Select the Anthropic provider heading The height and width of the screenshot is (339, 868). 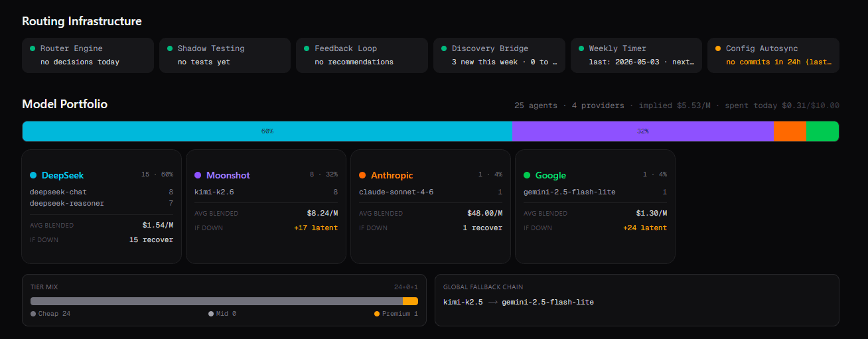[x=392, y=175]
